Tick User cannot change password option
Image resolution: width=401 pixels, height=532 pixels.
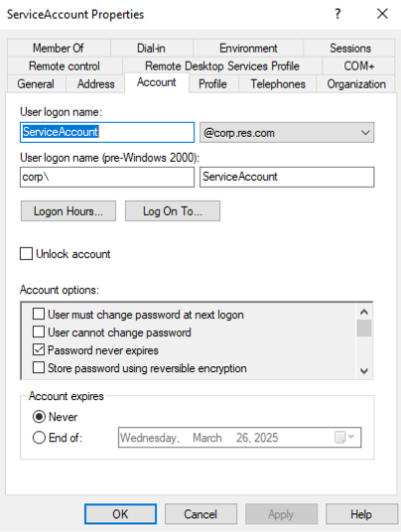pos(39,332)
